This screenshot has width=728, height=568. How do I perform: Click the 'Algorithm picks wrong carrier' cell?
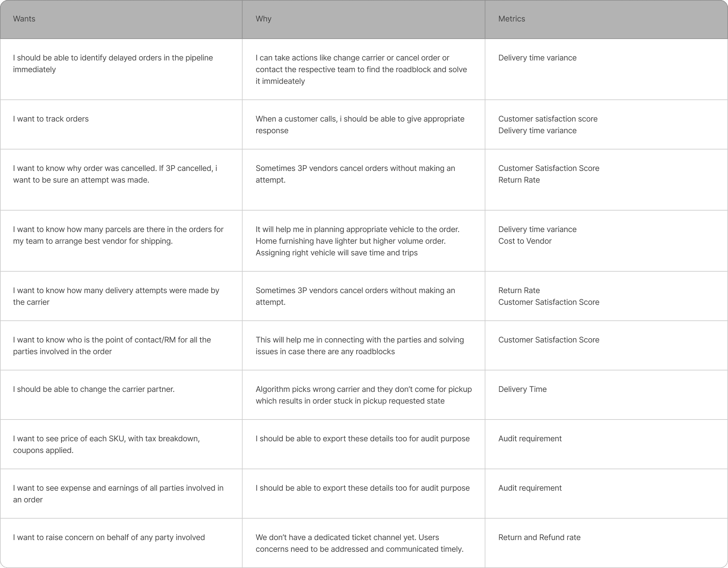click(x=364, y=395)
